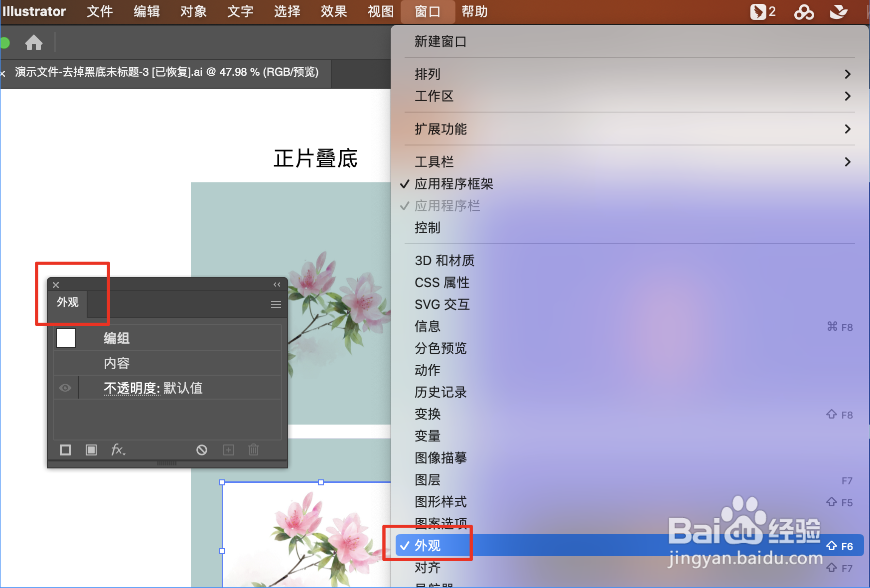Collapse Appearance panel with double-arrow icon
870x588 pixels.
pyautogui.click(x=277, y=285)
